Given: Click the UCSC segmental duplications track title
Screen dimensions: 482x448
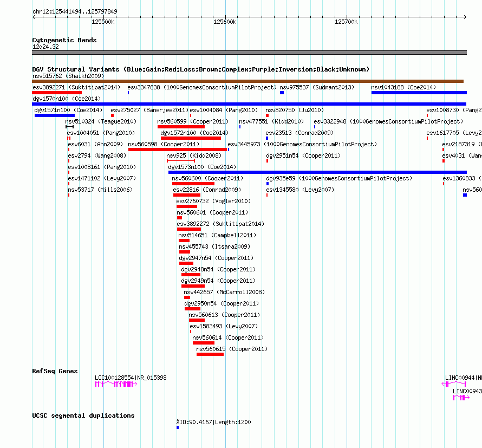Looking at the screenshot, I should pos(83,415).
